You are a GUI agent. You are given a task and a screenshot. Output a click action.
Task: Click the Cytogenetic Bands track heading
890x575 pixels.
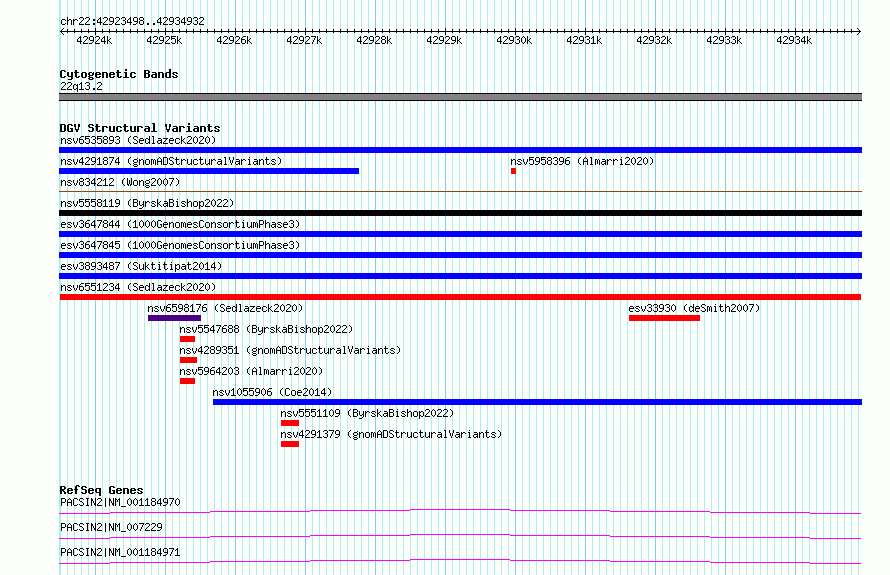pyautogui.click(x=119, y=74)
